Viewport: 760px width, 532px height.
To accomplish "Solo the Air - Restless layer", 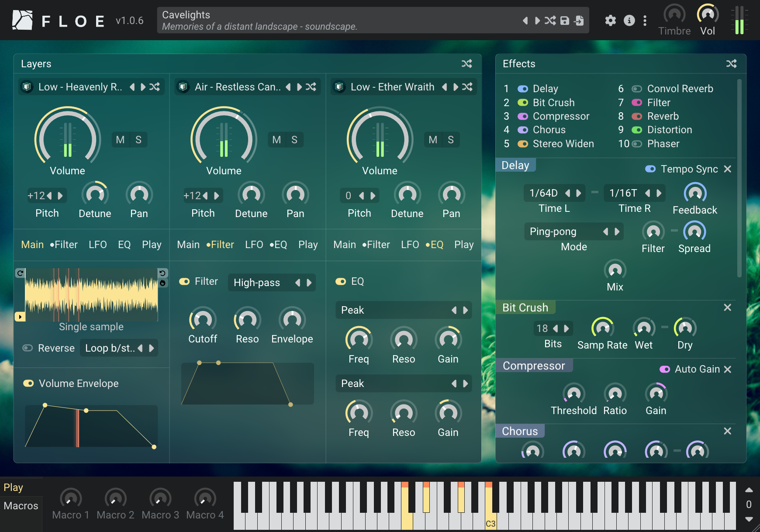I will coord(295,139).
